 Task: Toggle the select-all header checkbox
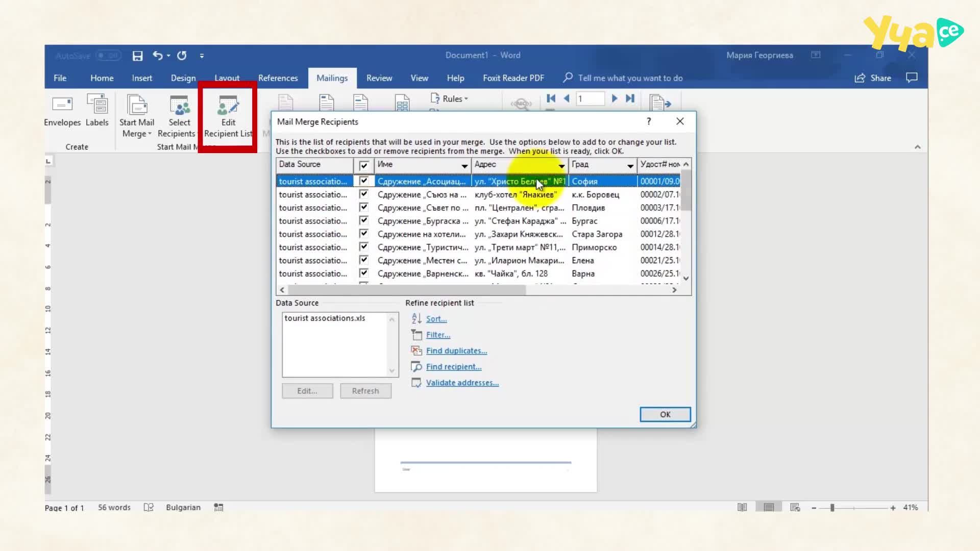click(364, 165)
